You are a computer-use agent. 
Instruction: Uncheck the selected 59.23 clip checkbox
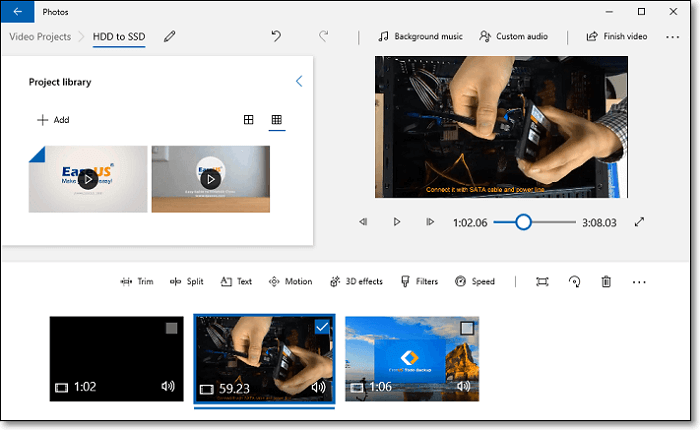321,327
